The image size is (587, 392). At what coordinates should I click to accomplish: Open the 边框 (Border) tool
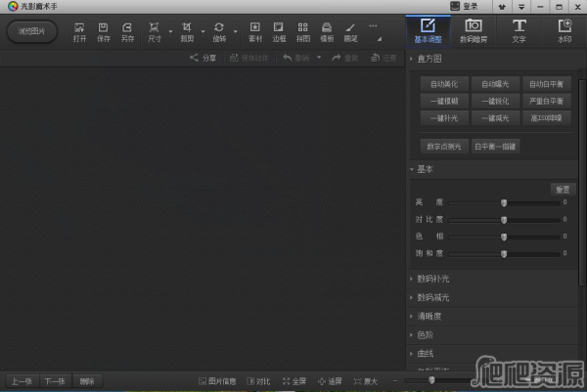pyautogui.click(x=279, y=30)
